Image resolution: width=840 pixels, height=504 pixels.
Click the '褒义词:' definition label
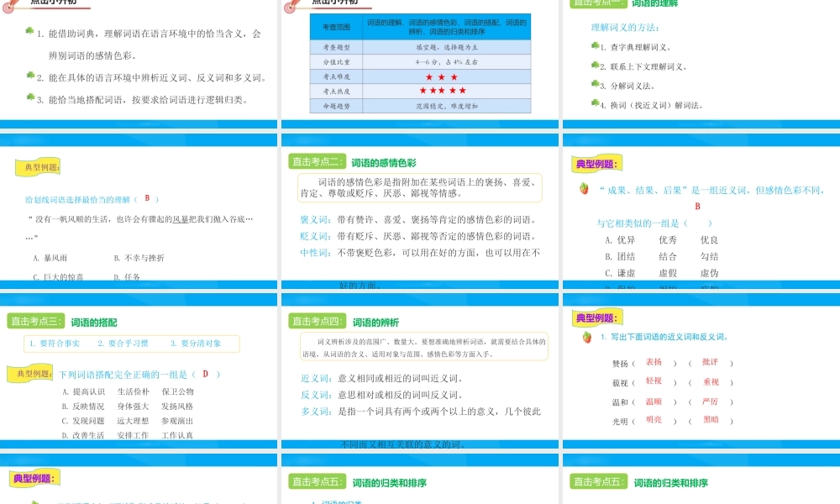coord(316,219)
